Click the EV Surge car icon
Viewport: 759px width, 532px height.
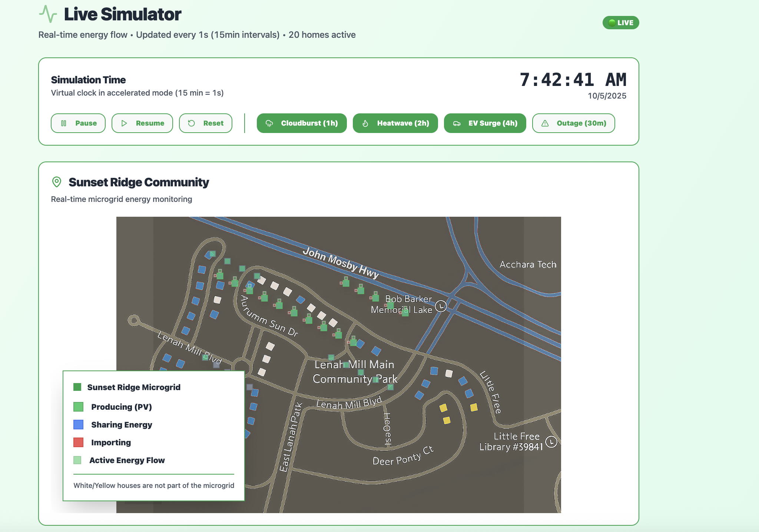coord(457,123)
